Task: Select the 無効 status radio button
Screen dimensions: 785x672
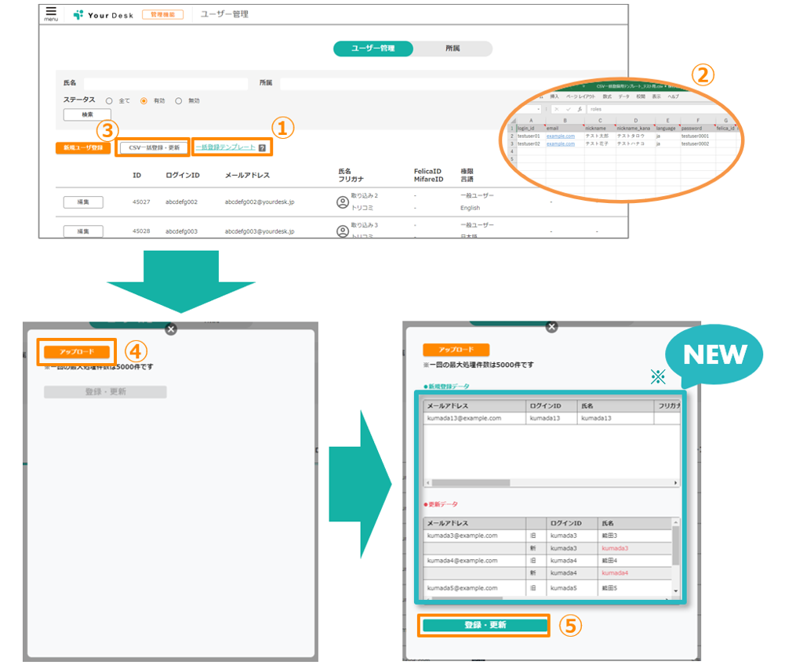Action: pyautogui.click(x=178, y=101)
